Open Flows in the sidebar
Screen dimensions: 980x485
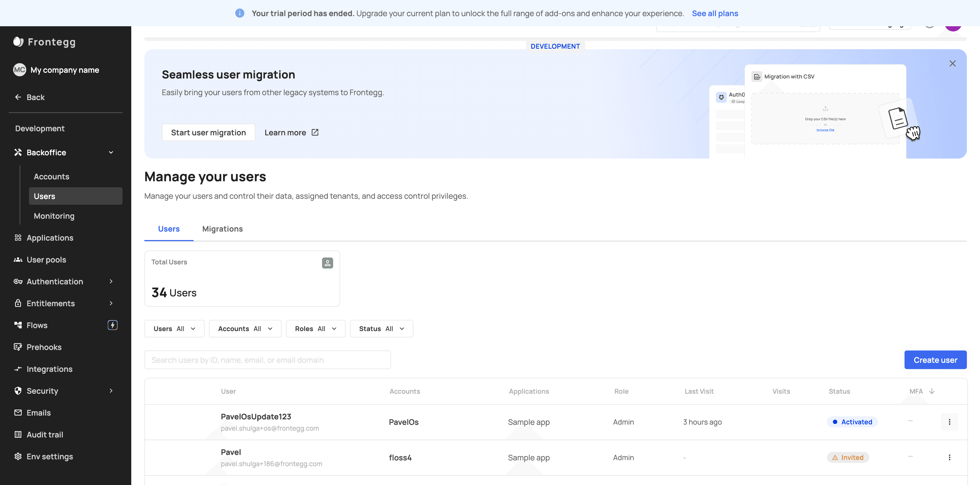click(37, 325)
